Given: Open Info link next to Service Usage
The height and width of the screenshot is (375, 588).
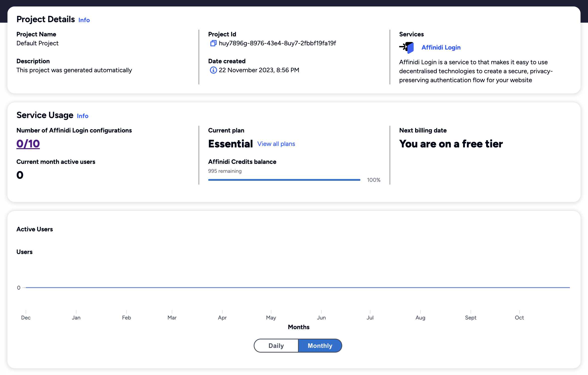Looking at the screenshot, I should tap(83, 116).
